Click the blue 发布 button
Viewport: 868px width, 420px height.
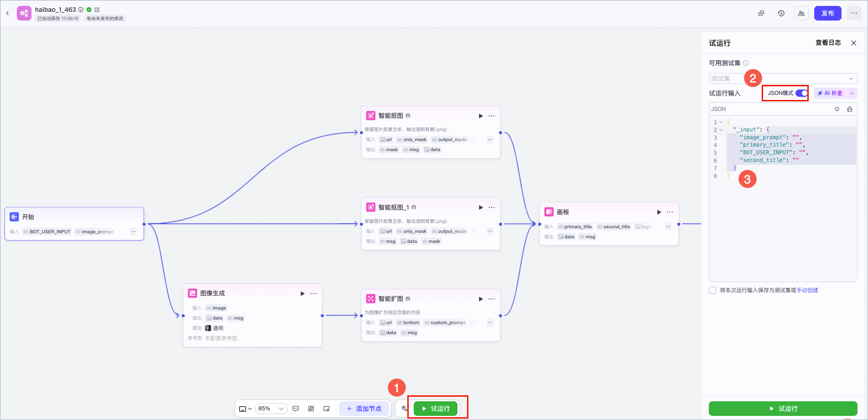[x=828, y=13]
